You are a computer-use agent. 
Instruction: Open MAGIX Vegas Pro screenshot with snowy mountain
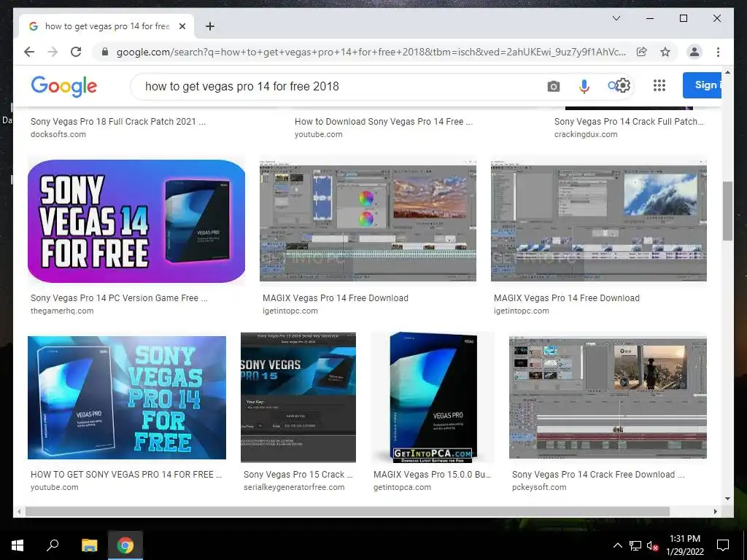coord(599,221)
